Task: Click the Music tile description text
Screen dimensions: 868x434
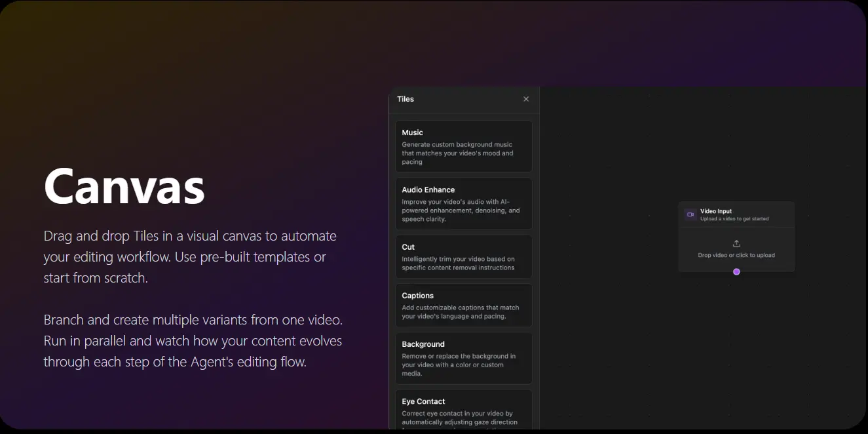Action: click(457, 153)
